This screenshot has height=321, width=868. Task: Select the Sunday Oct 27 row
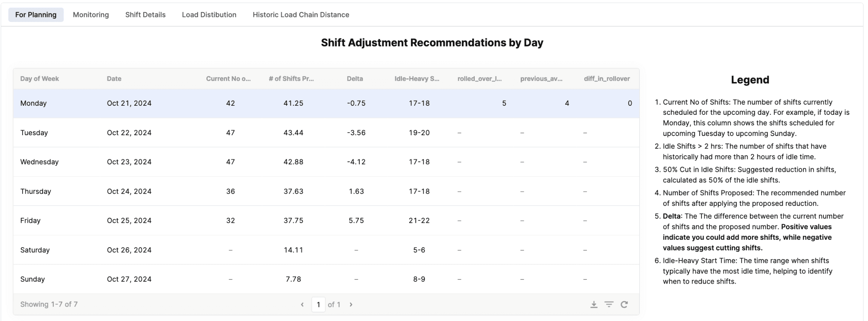[326, 279]
